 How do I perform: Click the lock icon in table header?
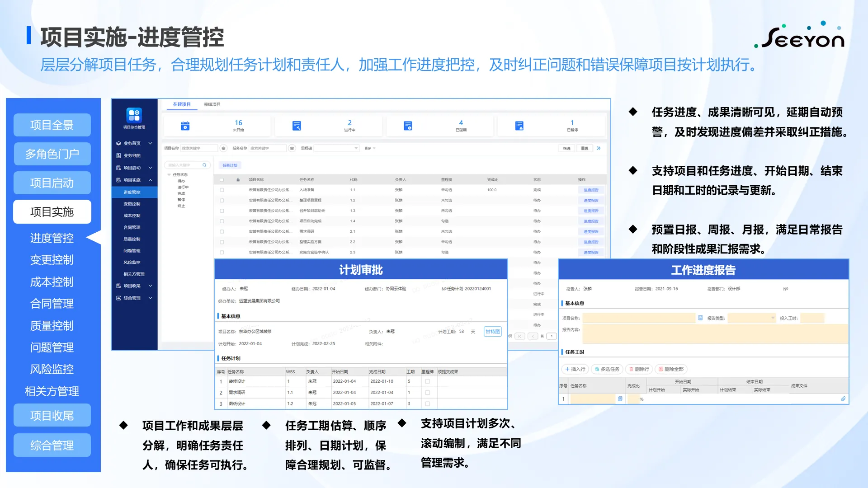pyautogui.click(x=238, y=180)
